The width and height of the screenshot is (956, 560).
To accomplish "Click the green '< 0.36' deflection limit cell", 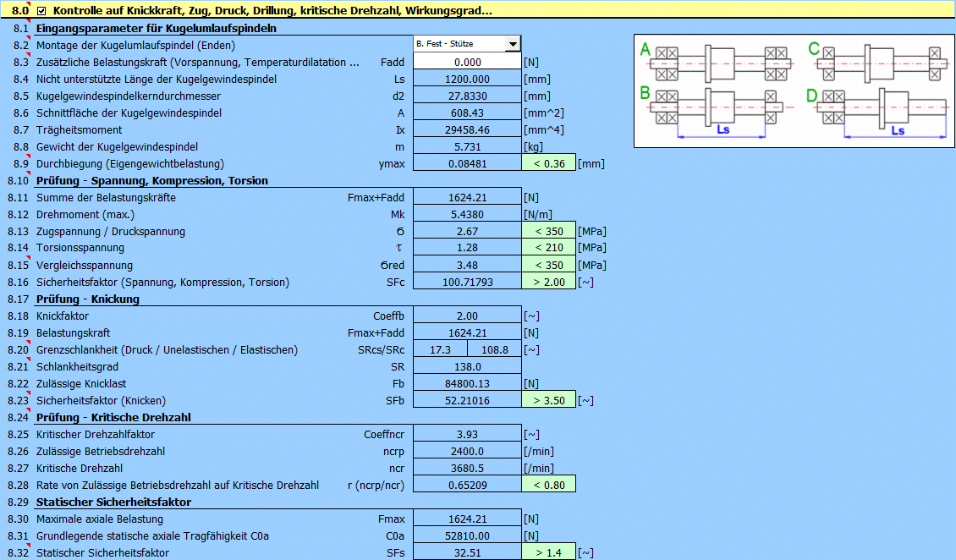I will (x=548, y=163).
